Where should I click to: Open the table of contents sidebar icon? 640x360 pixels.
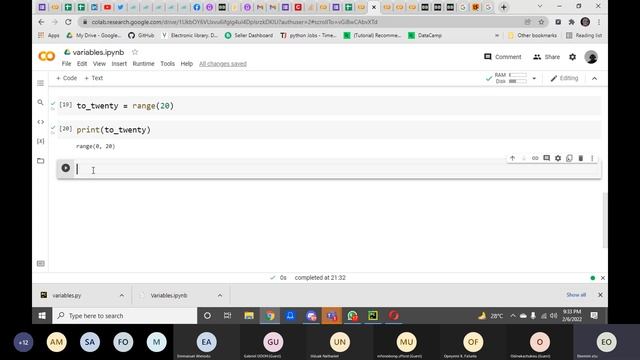[40, 83]
